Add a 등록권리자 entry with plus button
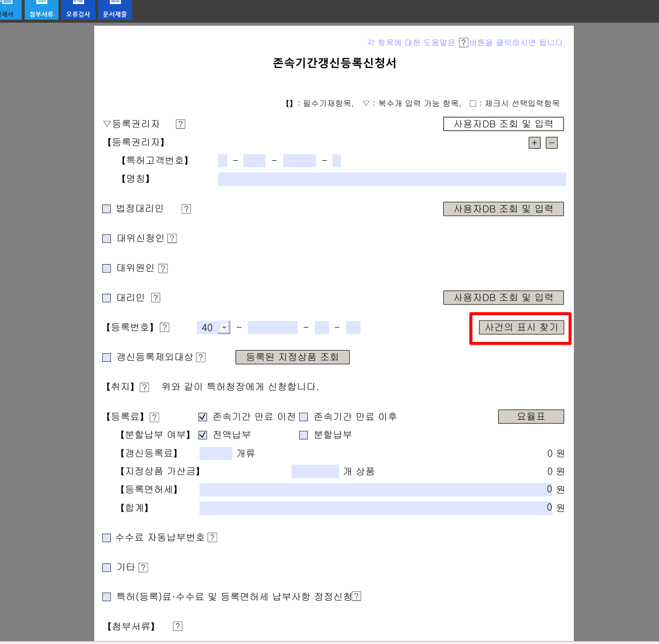Viewport: 659px width, 644px height. (x=535, y=143)
